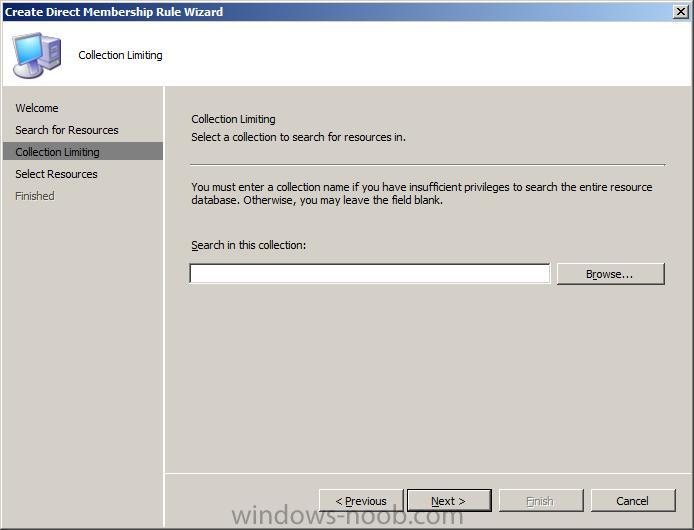Focus the Search in this collection field

370,274
